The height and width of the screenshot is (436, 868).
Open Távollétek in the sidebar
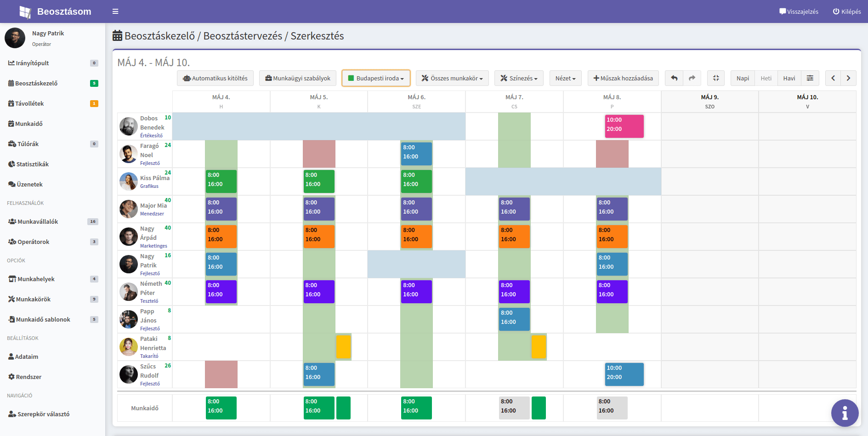[x=29, y=103]
